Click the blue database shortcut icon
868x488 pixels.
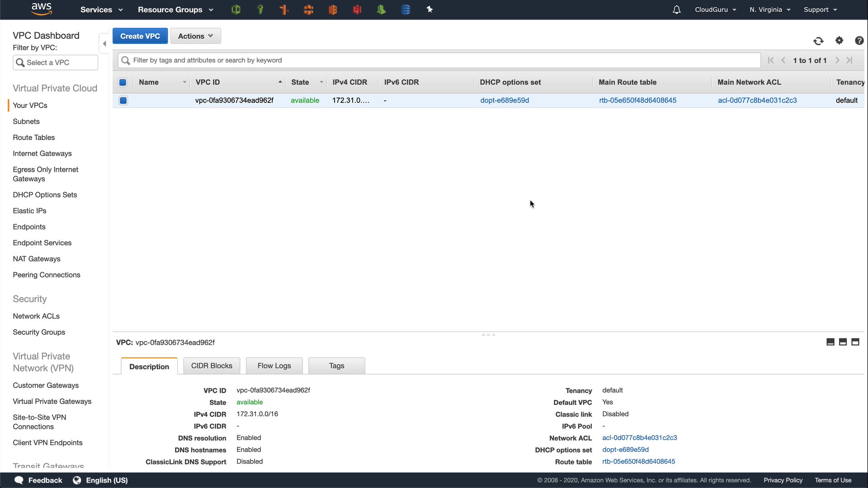(406, 9)
